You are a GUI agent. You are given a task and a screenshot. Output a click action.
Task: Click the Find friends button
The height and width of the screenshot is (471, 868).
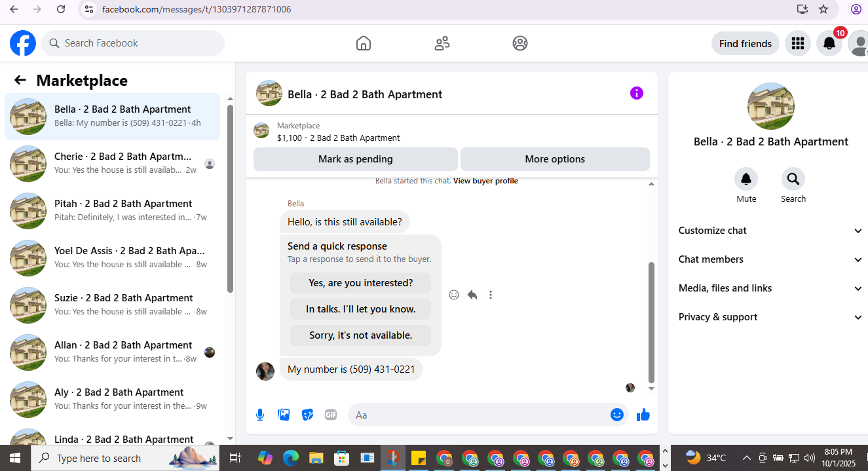tap(745, 43)
